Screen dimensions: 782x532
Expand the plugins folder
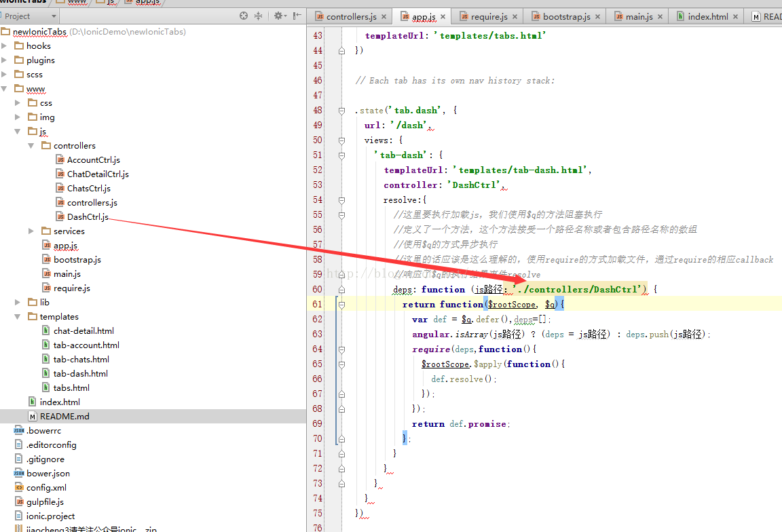(x=5, y=60)
